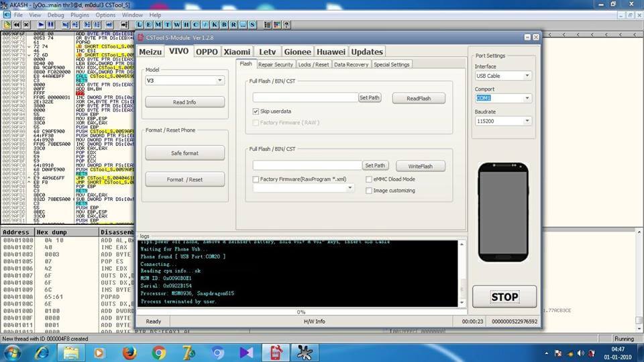Open Call stack with K icon

click(215, 25)
